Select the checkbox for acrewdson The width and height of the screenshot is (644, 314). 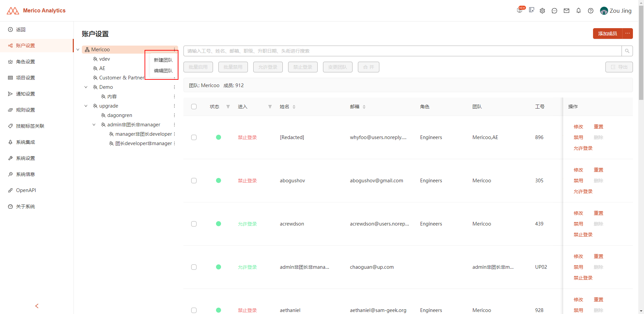click(194, 224)
